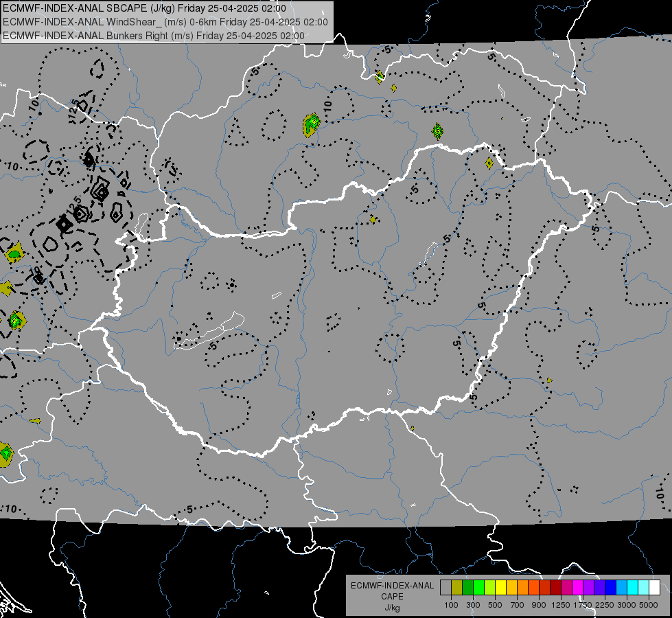Select the dark green legend swatch
Viewport: 672px width, 618px height.
pyautogui.click(x=467, y=588)
